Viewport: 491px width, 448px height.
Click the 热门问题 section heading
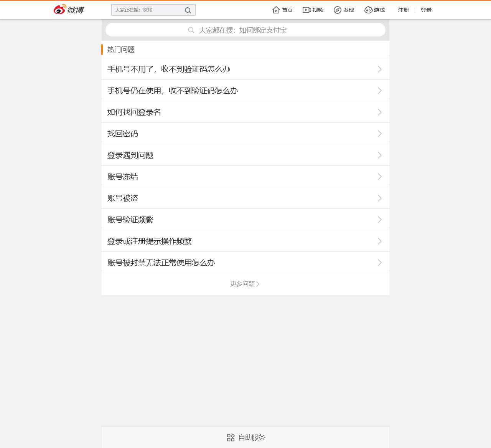(121, 50)
